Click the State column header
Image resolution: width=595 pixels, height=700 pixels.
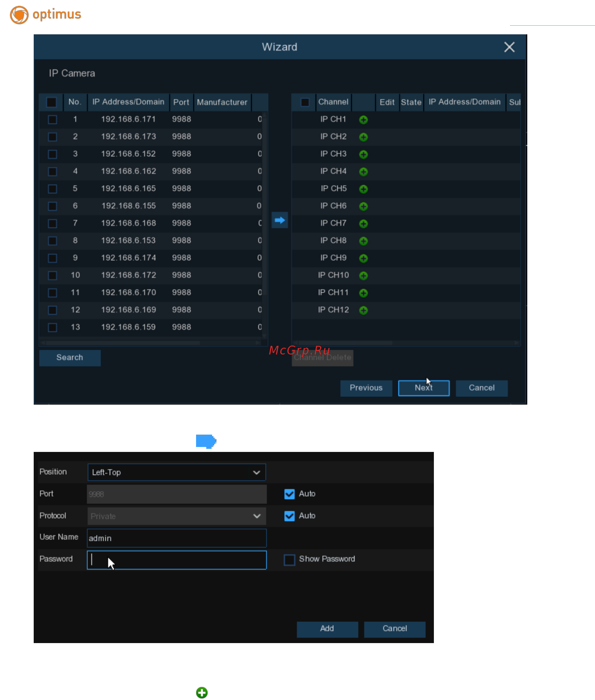point(411,102)
